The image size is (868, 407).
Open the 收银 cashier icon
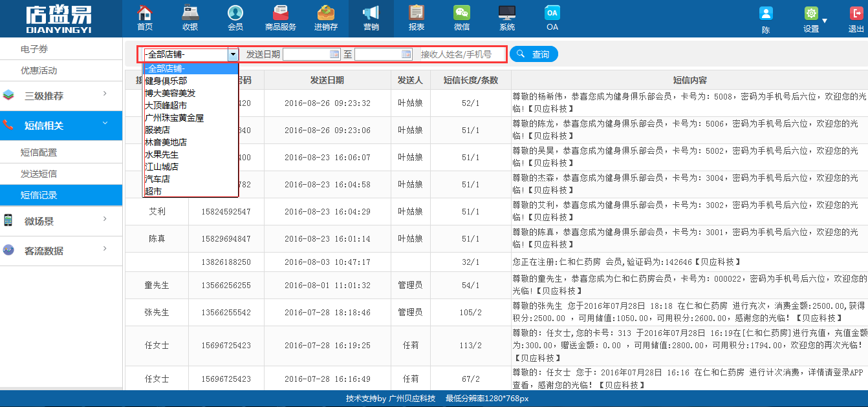pyautogui.click(x=190, y=13)
